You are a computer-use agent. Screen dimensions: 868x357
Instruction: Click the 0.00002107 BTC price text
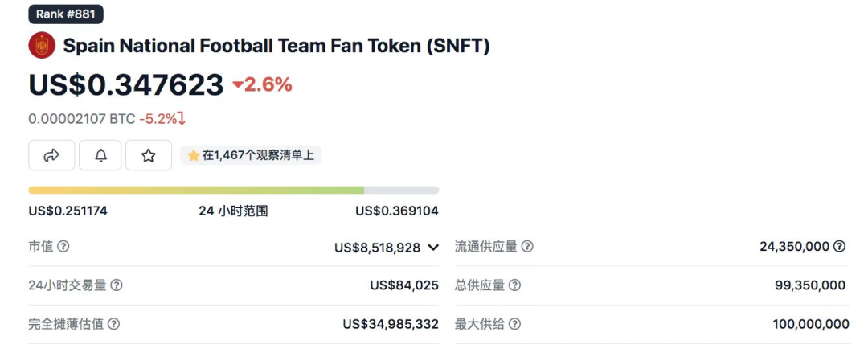(82, 119)
